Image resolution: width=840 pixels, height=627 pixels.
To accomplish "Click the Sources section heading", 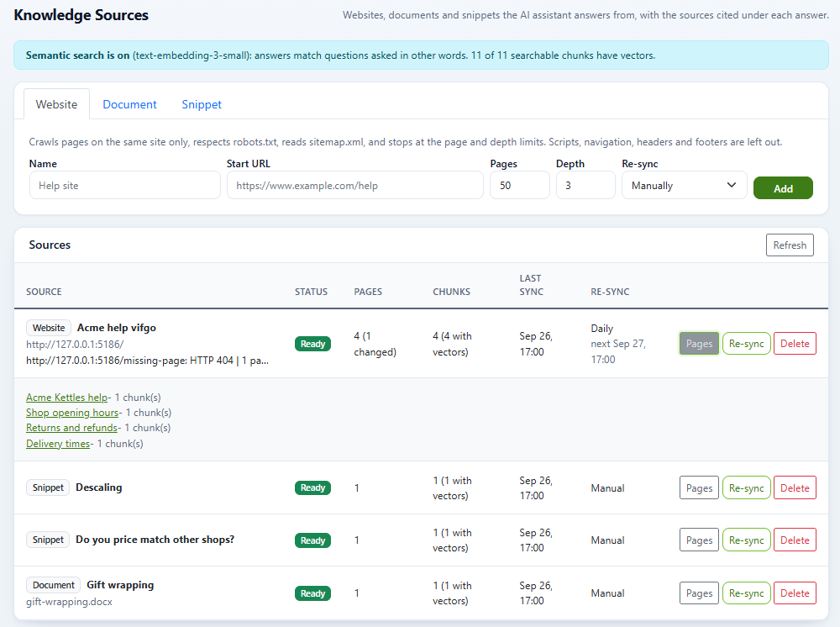I will click(x=50, y=245).
